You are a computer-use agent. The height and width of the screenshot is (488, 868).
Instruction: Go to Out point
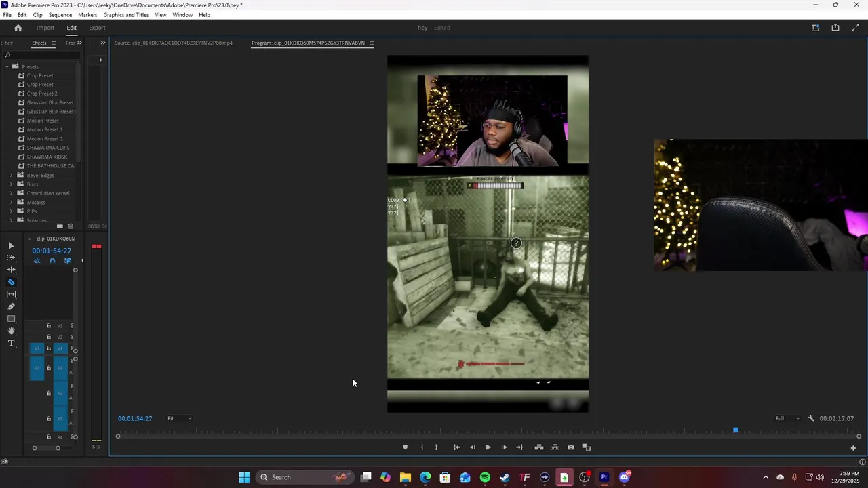click(x=519, y=447)
